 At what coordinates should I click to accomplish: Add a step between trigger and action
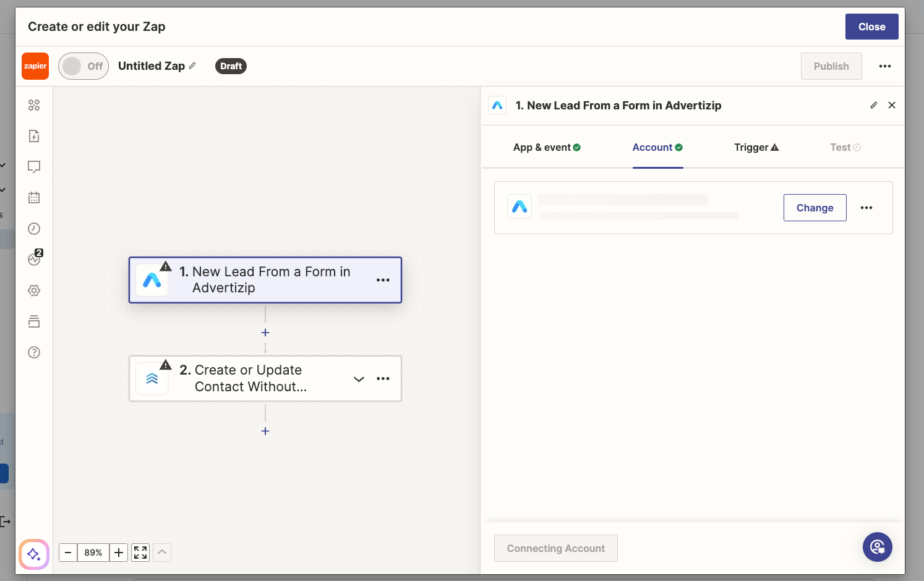click(x=265, y=333)
